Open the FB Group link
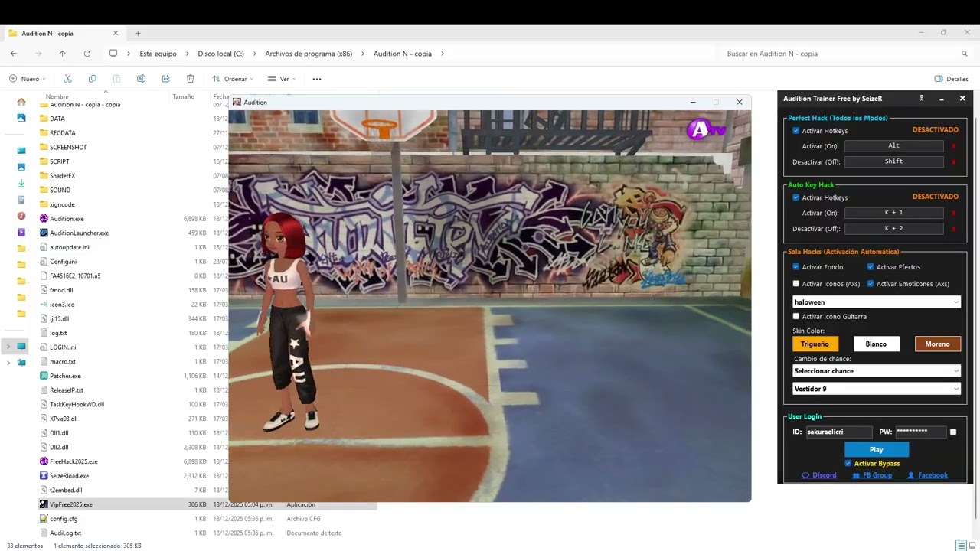The width and height of the screenshot is (980, 551). (x=872, y=475)
